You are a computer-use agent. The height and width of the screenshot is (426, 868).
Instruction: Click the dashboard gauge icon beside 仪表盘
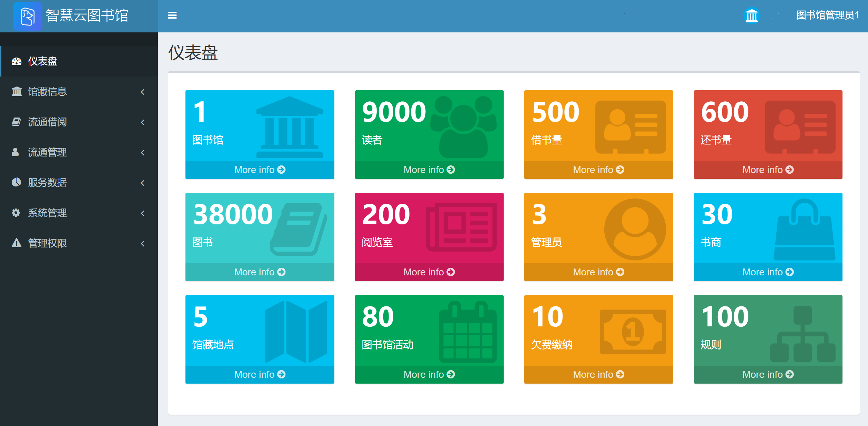point(16,61)
